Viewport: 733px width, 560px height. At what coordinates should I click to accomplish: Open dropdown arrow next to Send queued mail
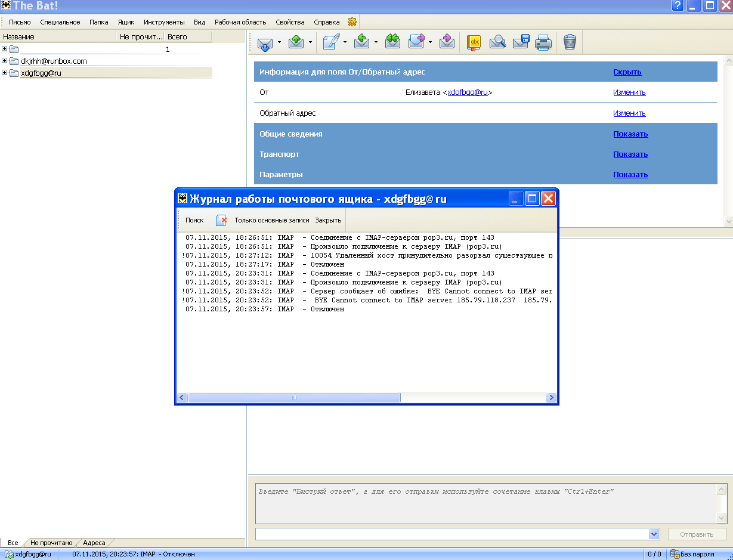click(x=310, y=42)
